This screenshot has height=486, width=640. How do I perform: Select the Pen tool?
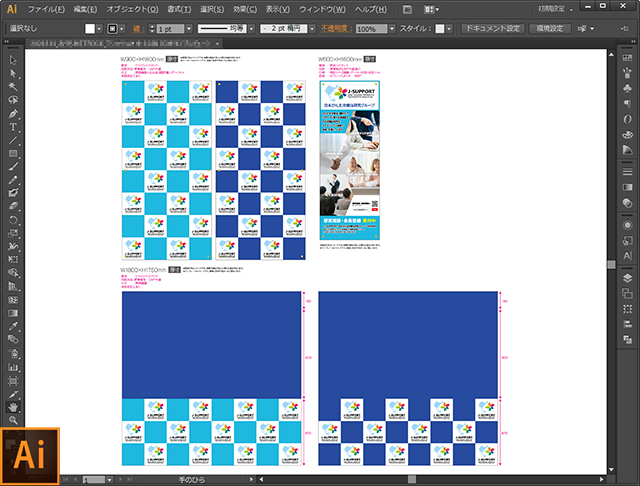pos(13,113)
